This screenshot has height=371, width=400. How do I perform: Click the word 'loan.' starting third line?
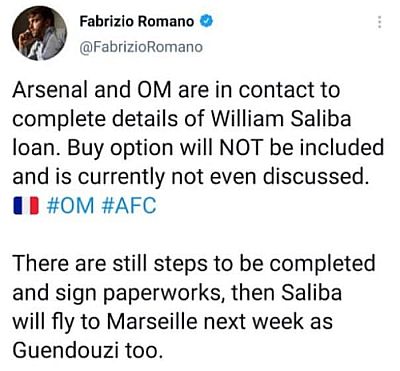click(37, 147)
